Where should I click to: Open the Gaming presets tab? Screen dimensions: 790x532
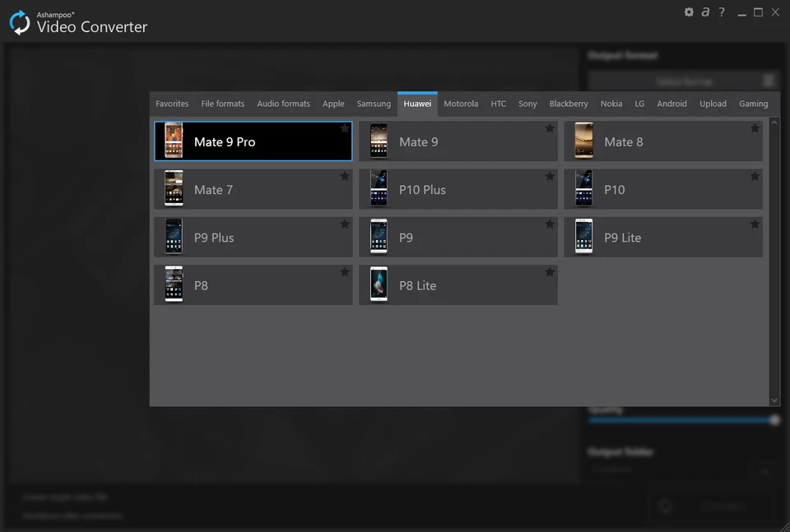click(x=753, y=104)
